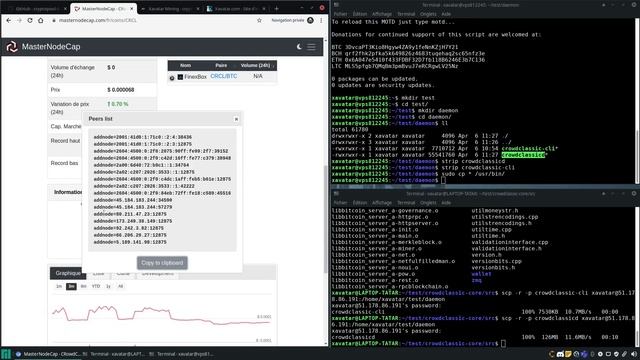Open the Discord tray icon

pos(560,354)
